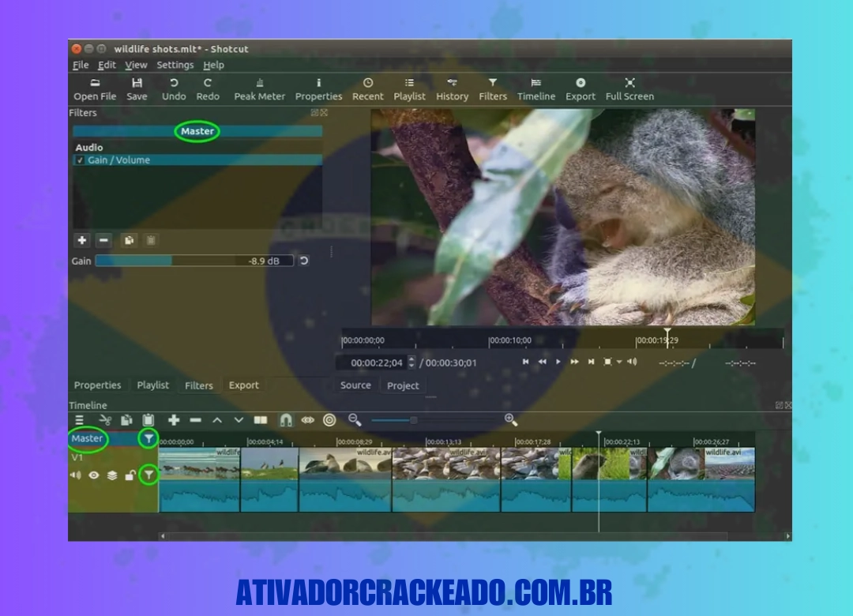The image size is (853, 616).
Task: Reset the Gain value to default
Action: [304, 261]
